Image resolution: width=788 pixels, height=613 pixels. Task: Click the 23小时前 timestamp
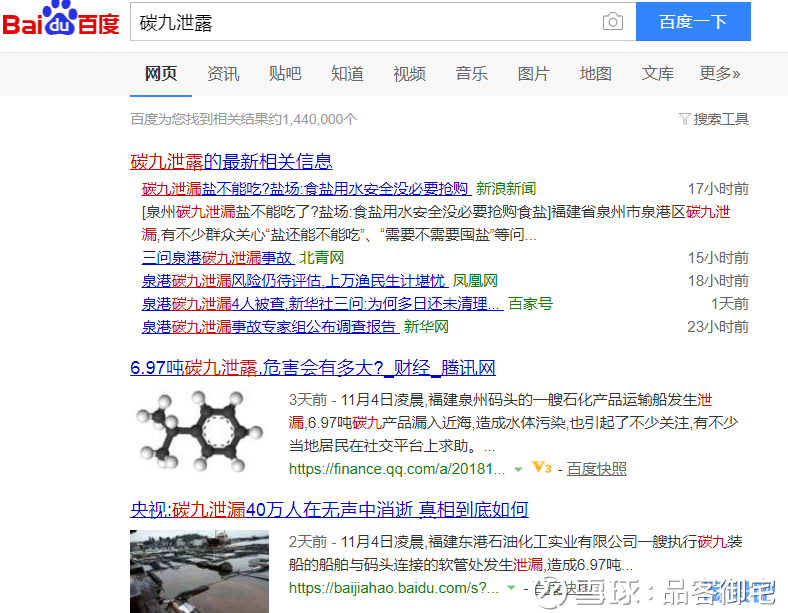pyautogui.click(x=718, y=327)
